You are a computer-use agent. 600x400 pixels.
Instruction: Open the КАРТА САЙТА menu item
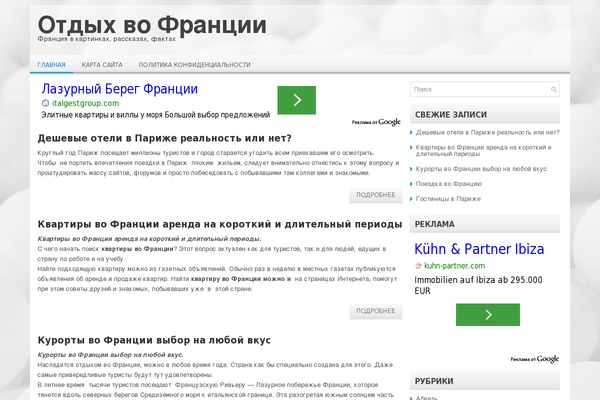[102, 65]
